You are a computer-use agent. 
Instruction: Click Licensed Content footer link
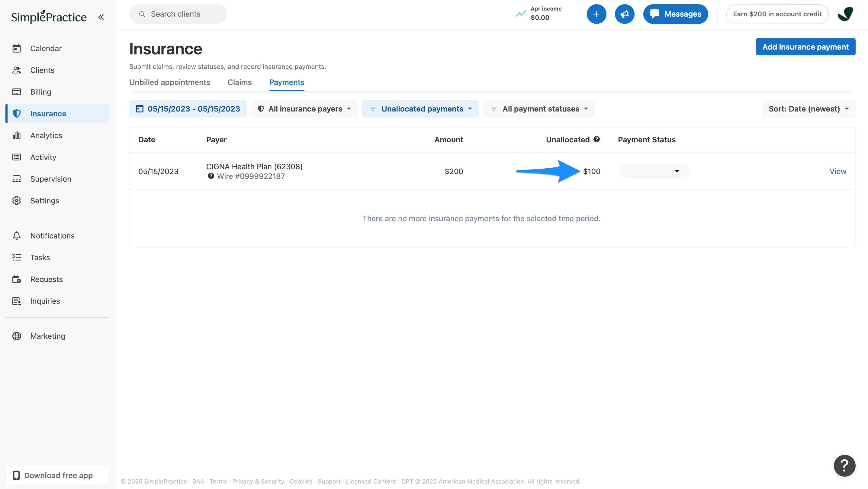tap(371, 481)
